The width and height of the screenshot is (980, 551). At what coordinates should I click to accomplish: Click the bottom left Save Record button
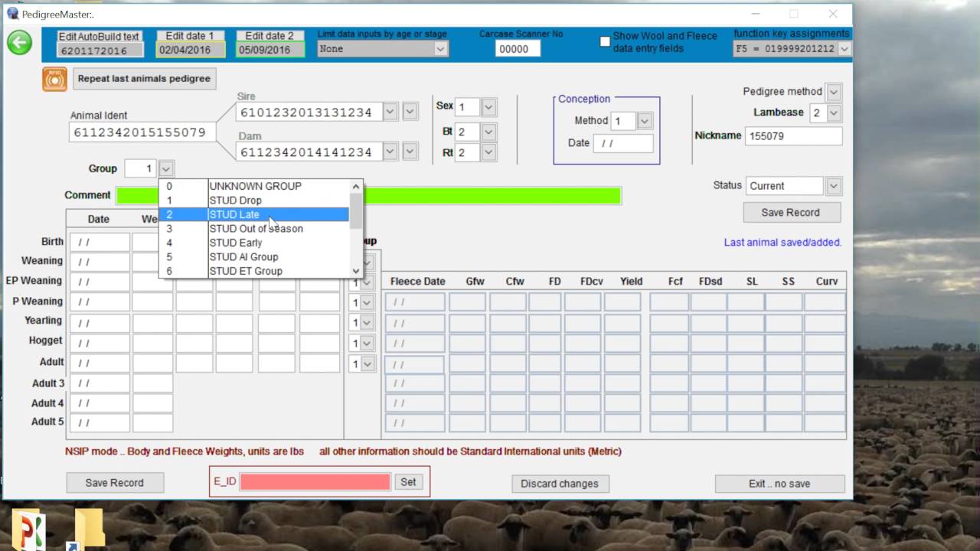coord(114,483)
